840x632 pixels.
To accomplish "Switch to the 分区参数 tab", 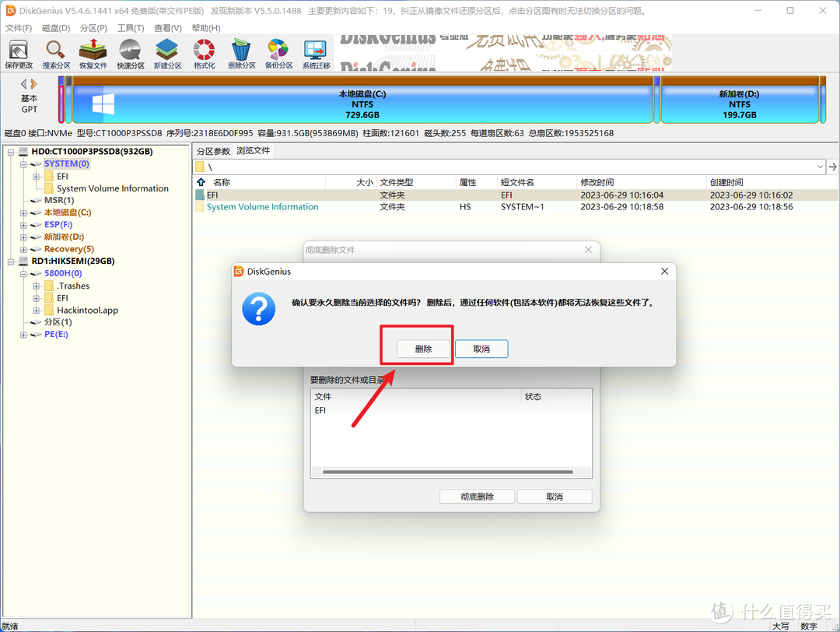I will click(213, 151).
